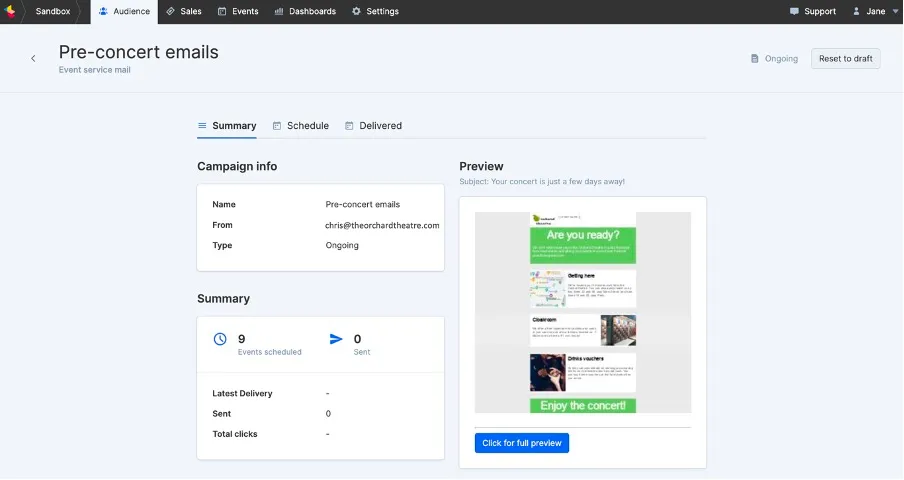
Task: Click the Delivered tab calendar icon
Action: tap(349, 126)
